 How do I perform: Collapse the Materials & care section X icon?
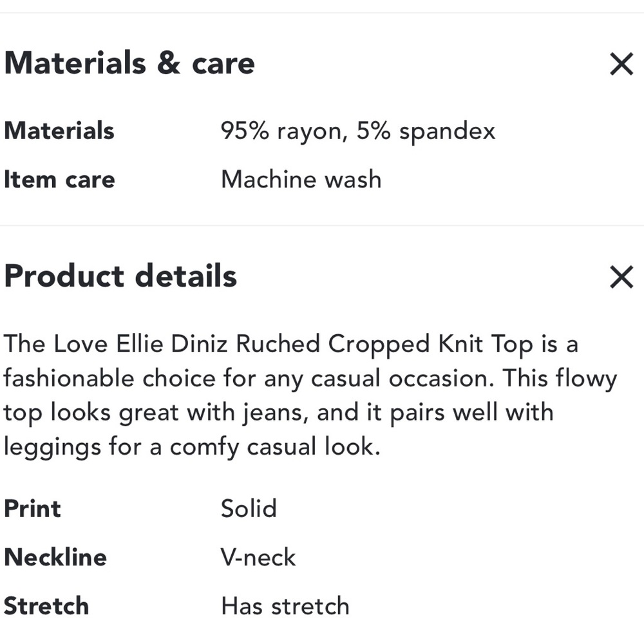point(621,64)
